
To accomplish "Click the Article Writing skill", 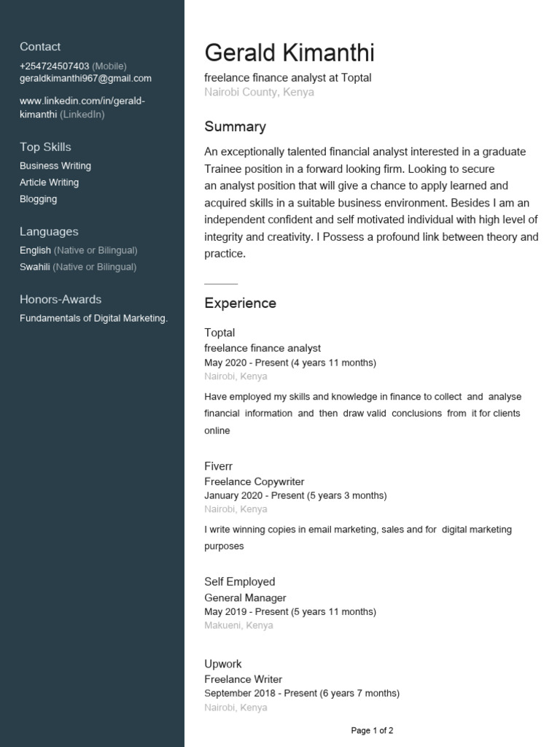I will tap(49, 182).
